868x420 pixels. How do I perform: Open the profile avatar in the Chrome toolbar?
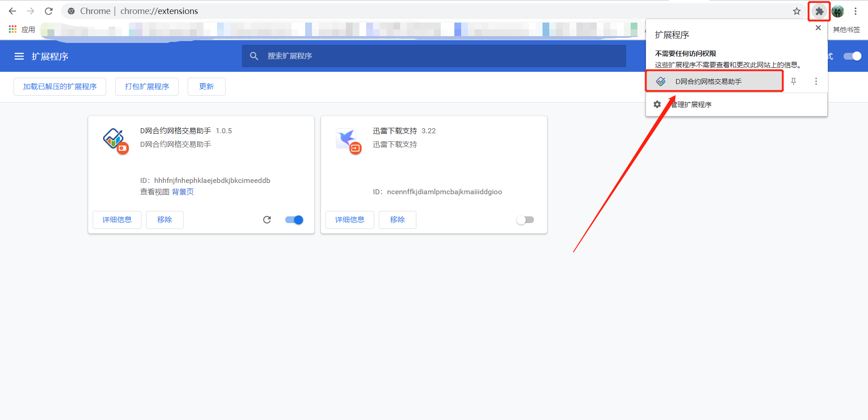(x=838, y=11)
